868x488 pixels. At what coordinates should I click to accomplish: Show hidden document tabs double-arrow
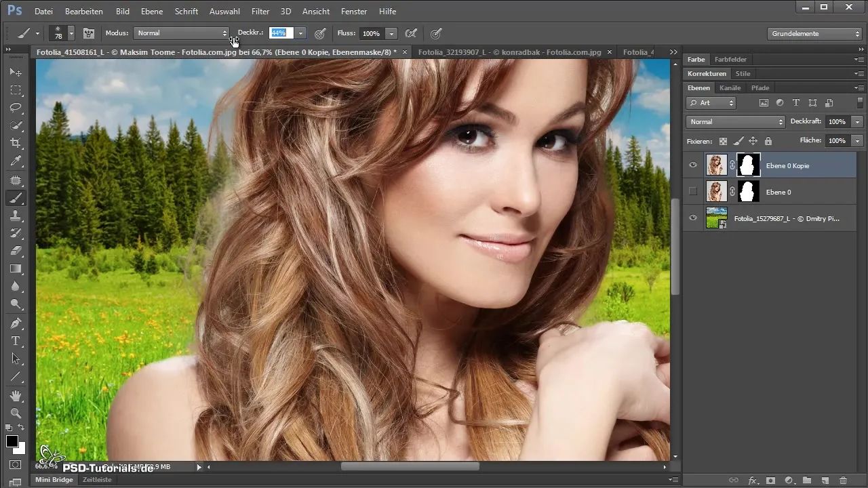click(x=673, y=52)
